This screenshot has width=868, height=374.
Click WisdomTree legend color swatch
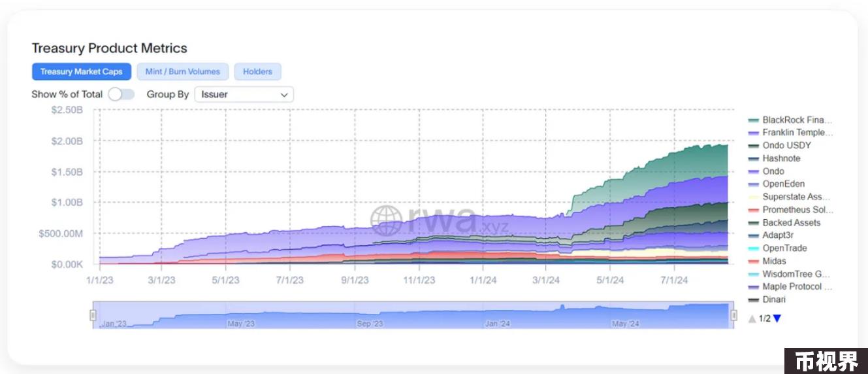pos(753,274)
